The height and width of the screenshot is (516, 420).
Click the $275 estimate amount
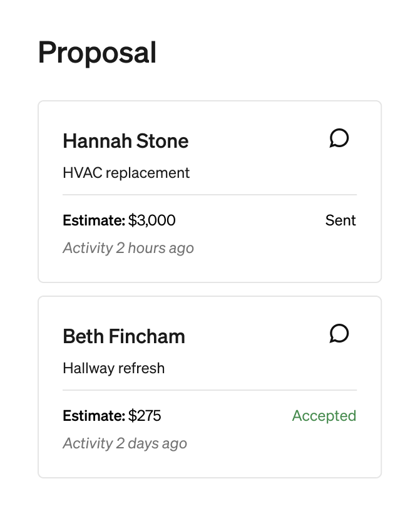(x=145, y=416)
